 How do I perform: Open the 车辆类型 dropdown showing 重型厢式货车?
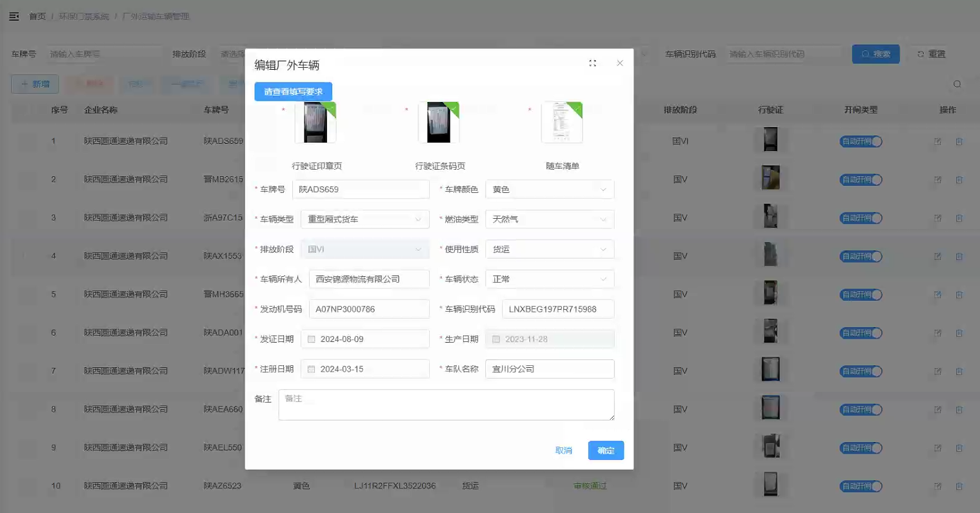coord(365,219)
